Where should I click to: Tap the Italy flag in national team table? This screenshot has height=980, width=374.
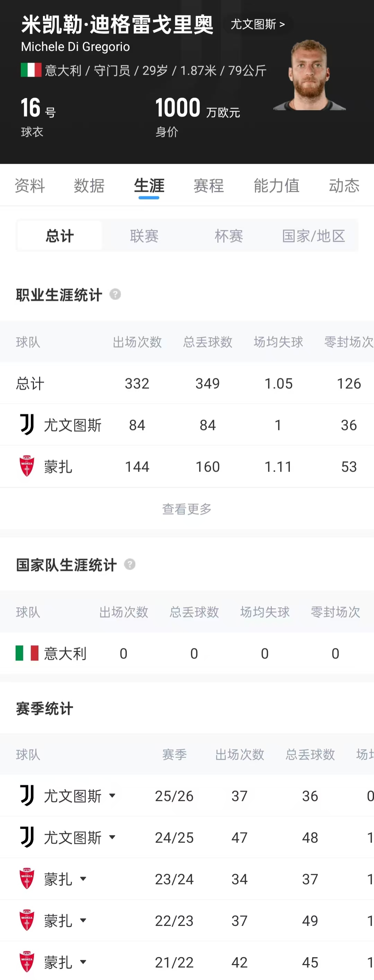[x=27, y=653]
